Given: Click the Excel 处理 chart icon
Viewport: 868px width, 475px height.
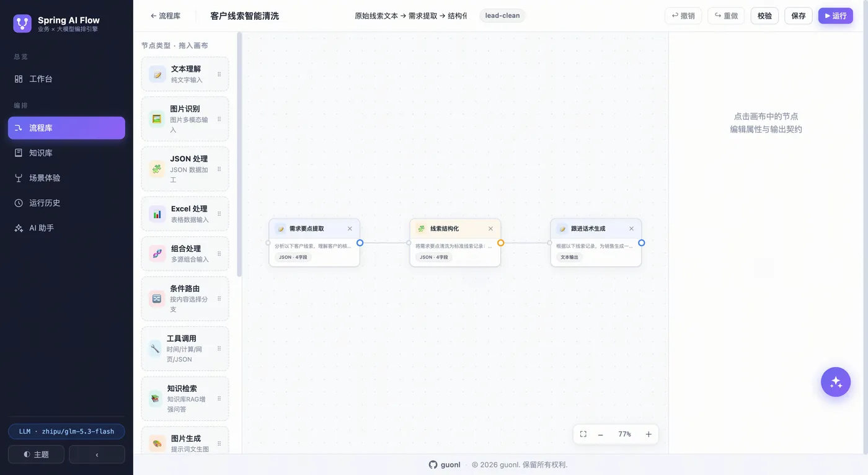Looking at the screenshot, I should click(157, 214).
